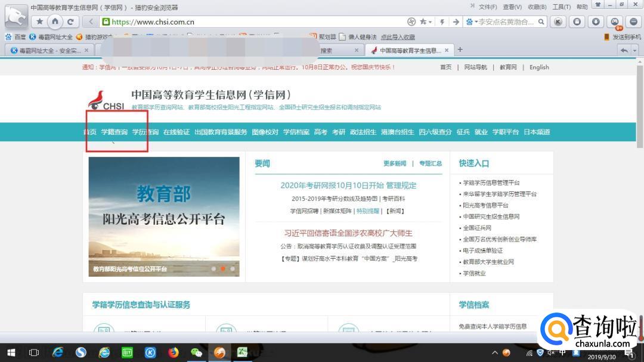Open the 收藏(B) menu

coord(537,7)
